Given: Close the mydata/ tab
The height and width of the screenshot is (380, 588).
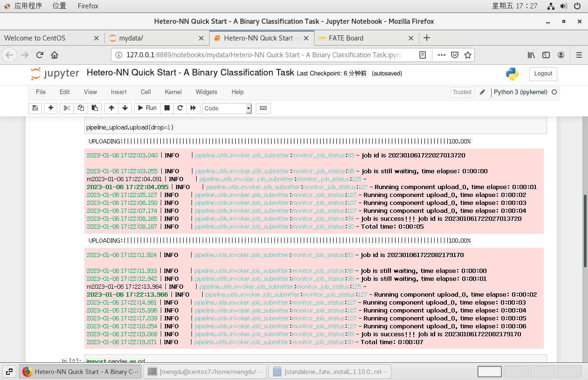Looking at the screenshot, I should [201, 38].
